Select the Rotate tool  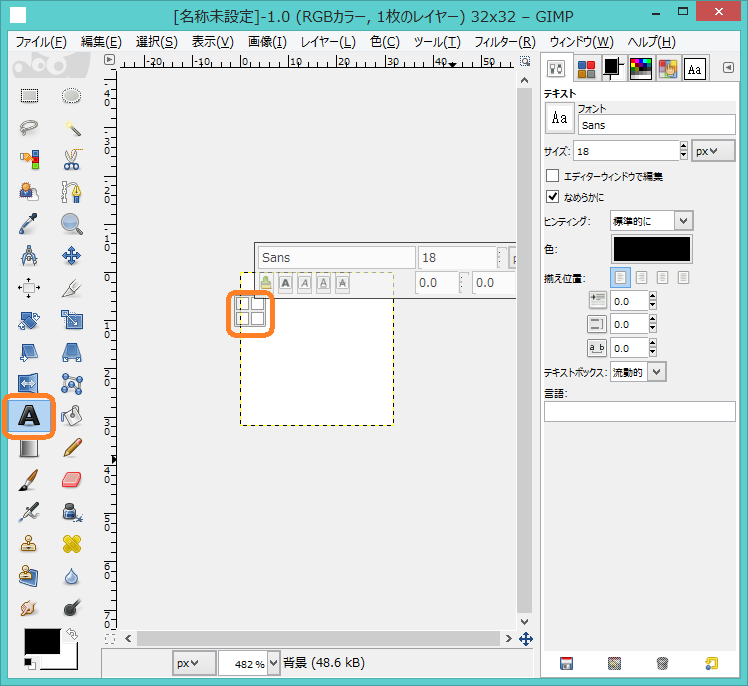click(29, 320)
